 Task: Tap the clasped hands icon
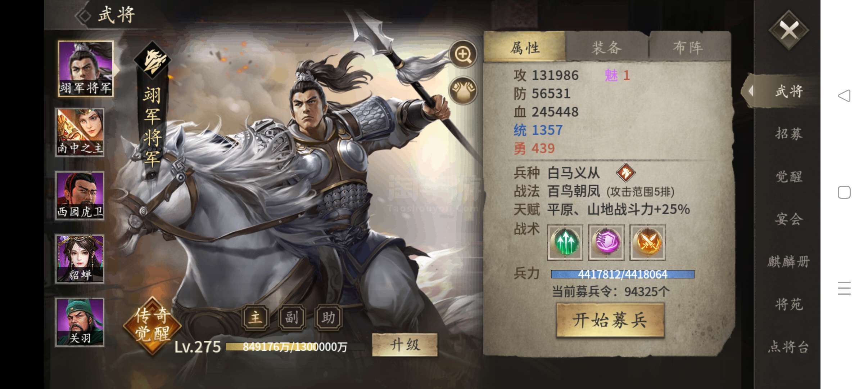(x=463, y=90)
